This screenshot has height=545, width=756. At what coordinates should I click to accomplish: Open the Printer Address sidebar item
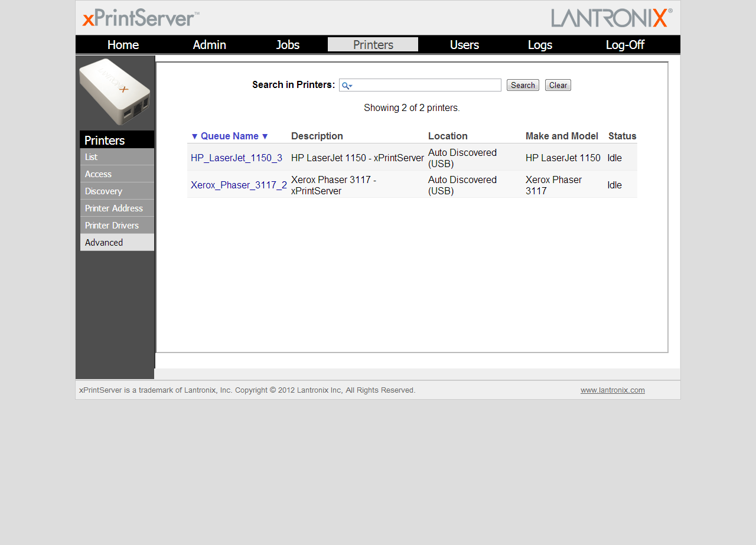(117, 208)
